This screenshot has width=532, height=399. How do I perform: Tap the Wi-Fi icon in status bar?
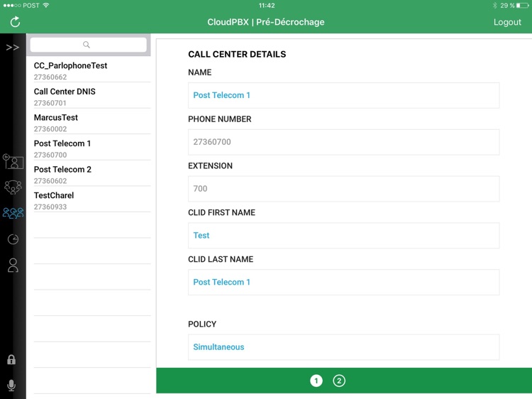tap(46, 5)
